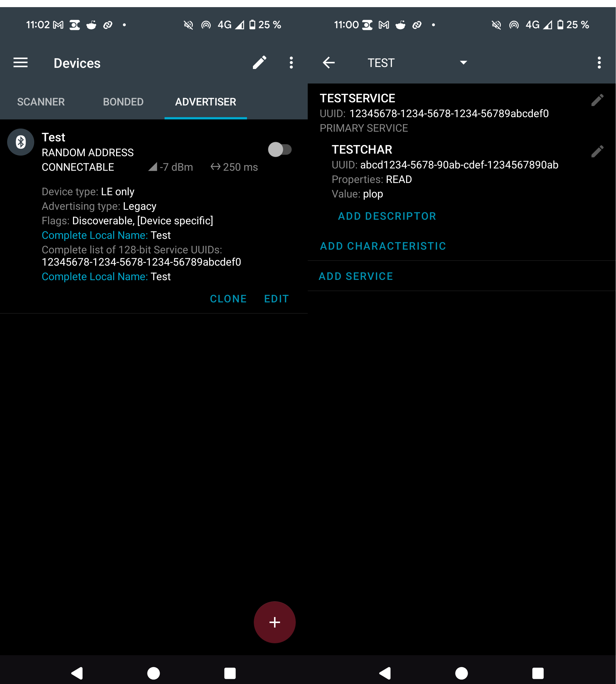Edit TESTSERVICE via its pencil icon
Screen dimensions: 616x684
point(597,100)
